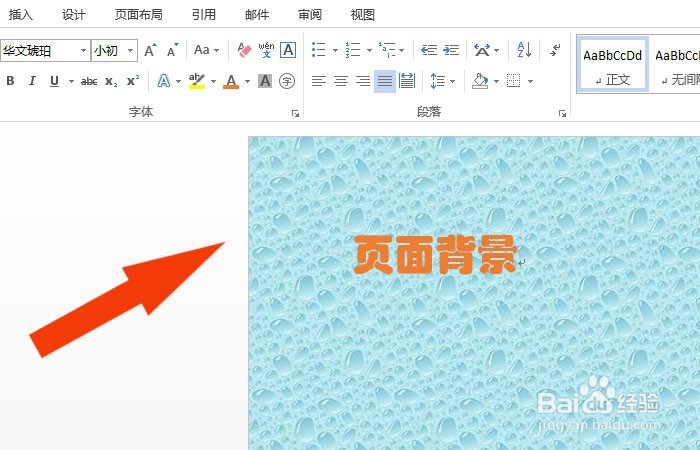
Task: Expand shading color dropdown arrow
Action: click(496, 81)
